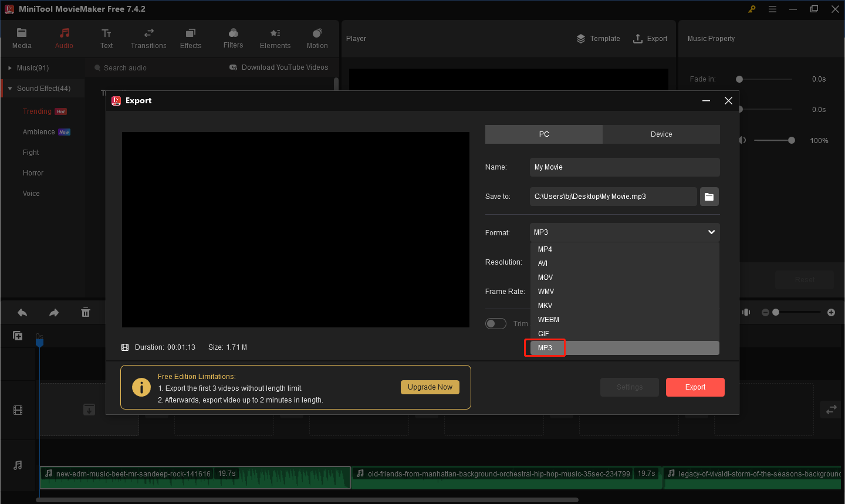Toggle the Trim switch
Image resolution: width=845 pixels, height=504 pixels.
click(x=496, y=324)
